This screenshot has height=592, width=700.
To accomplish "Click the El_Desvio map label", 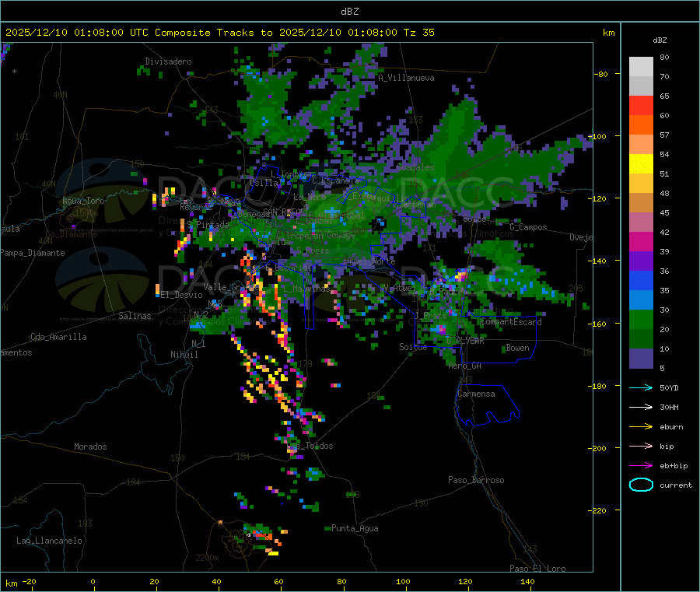I will click(x=182, y=295).
